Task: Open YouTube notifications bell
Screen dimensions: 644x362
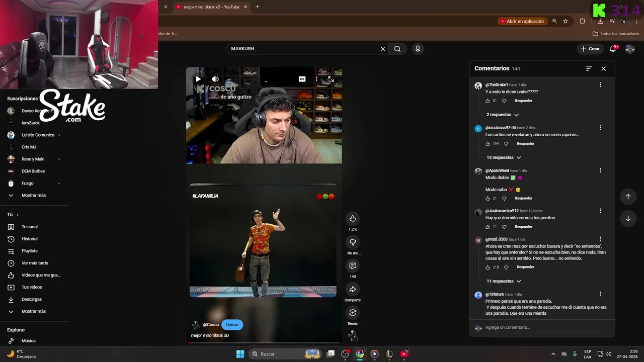Action: [613, 49]
